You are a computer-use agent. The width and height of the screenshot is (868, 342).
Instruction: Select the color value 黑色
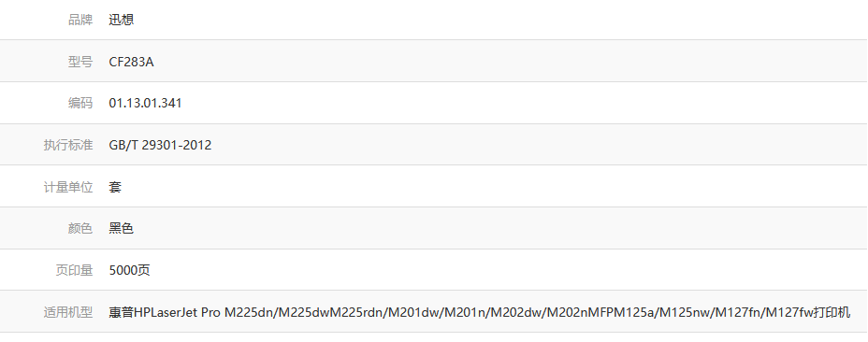pyautogui.click(x=122, y=228)
